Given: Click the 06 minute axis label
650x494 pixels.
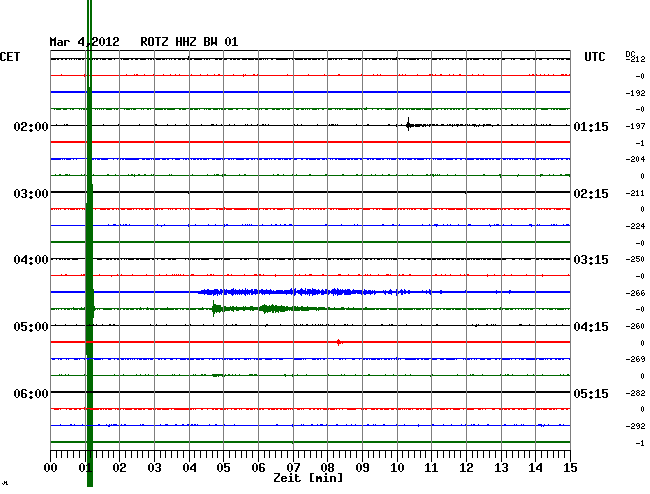Looking at the screenshot, I should (258, 468).
